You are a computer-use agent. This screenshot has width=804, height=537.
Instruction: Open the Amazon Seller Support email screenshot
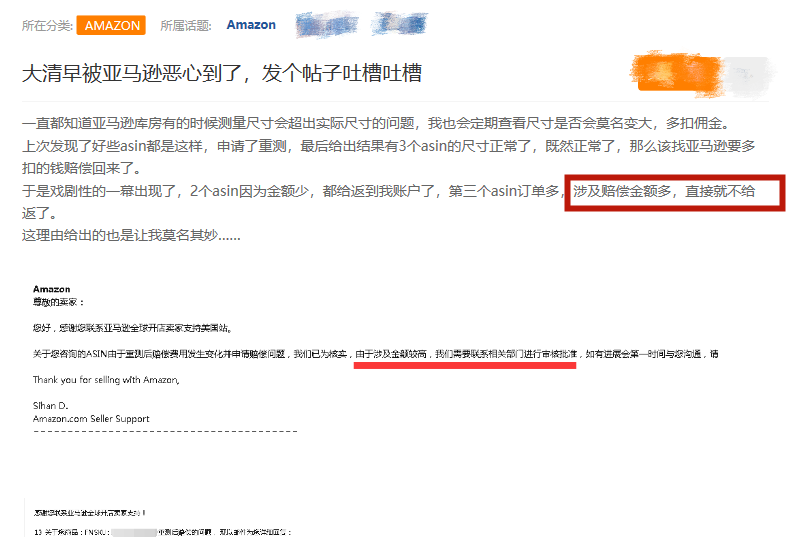(375, 359)
